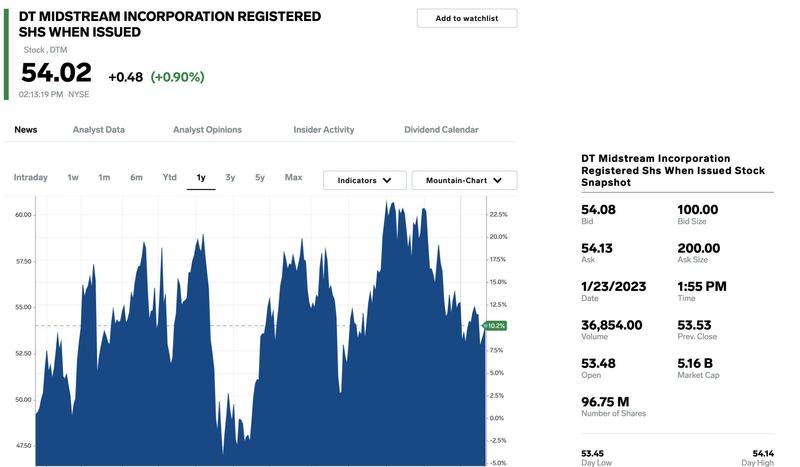Click the 60.00 price axis label
Image resolution: width=800 pixels, height=467 pixels.
click(23, 215)
